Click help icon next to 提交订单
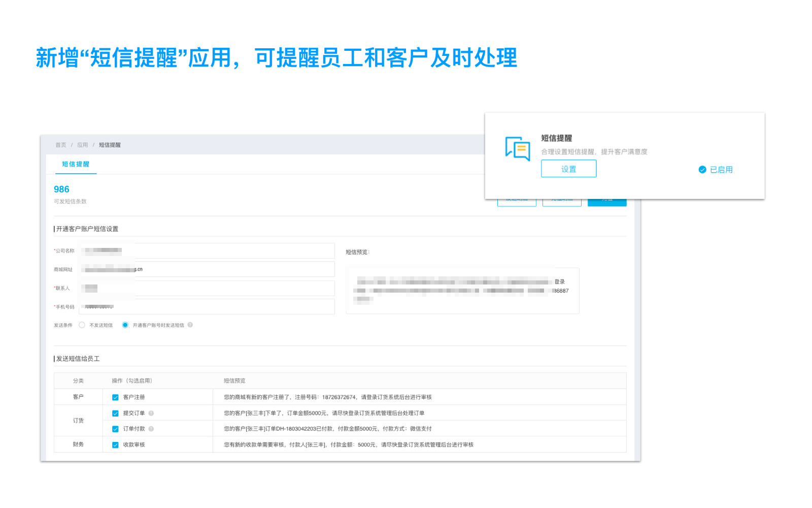Viewport: 812px width, 508px height. (151, 413)
